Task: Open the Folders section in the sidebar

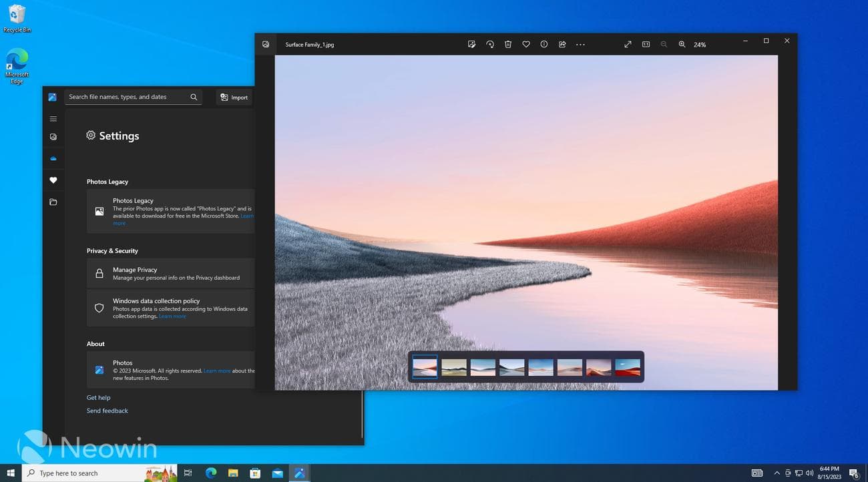Action: (x=53, y=202)
